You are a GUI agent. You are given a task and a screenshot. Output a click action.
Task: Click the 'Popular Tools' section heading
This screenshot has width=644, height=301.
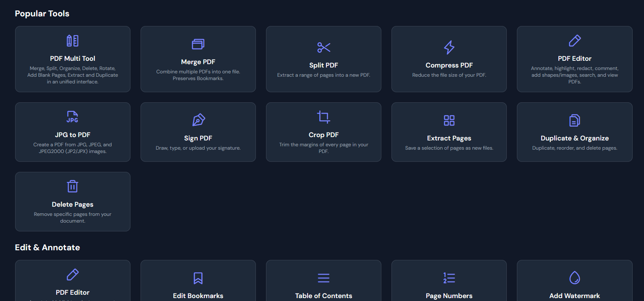42,13
